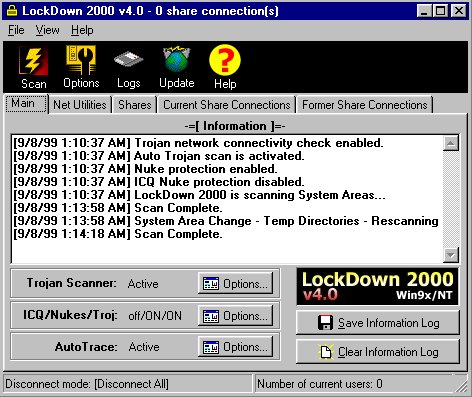Click the padlock icon in the title bar
The image size is (472, 397).
click(12, 10)
